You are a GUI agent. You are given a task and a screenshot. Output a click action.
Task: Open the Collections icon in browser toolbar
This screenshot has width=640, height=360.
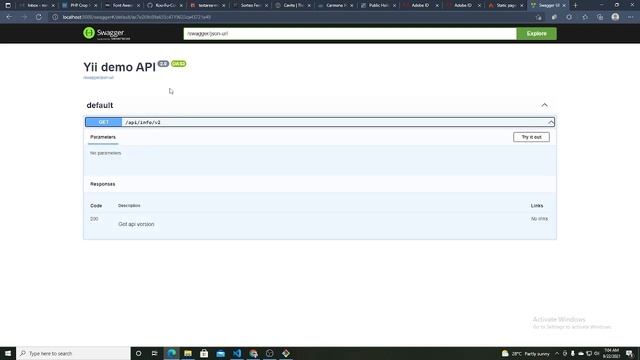[600, 17]
